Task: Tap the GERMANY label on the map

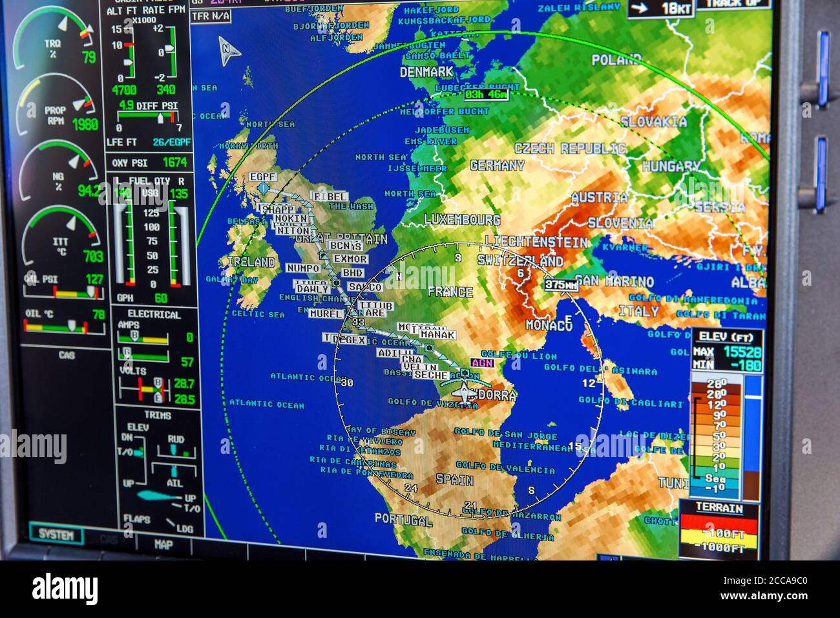Action: click(x=497, y=165)
